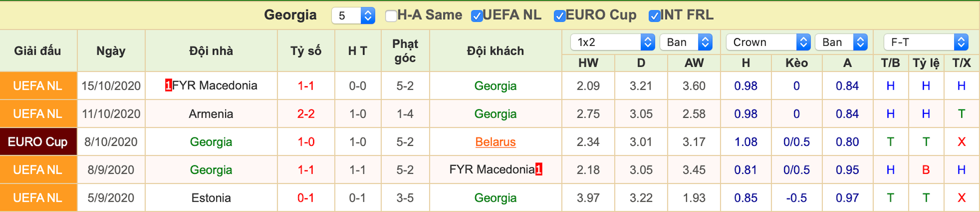Disable the INT FRL checkbox

point(654,16)
